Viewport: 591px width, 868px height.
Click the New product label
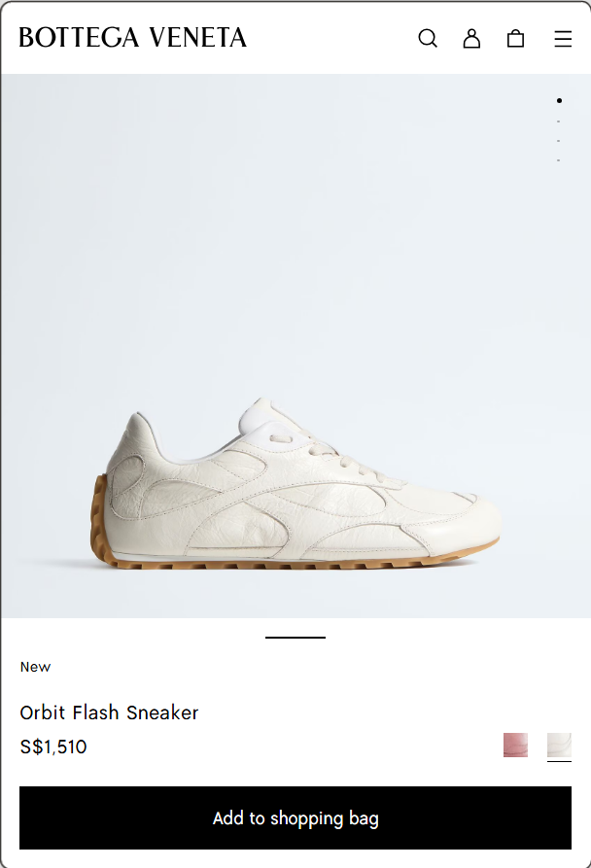[35, 667]
